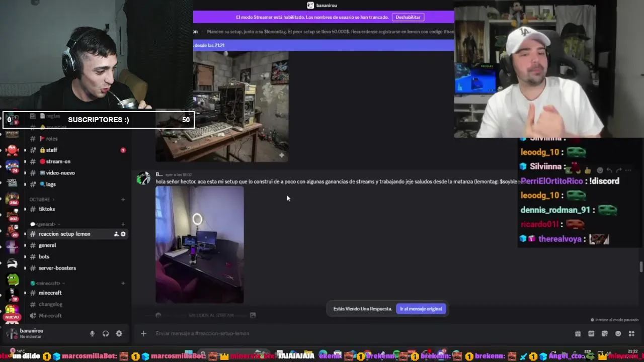Click the message author's avatar beside hola señor hector
644x362 pixels.
(x=143, y=178)
